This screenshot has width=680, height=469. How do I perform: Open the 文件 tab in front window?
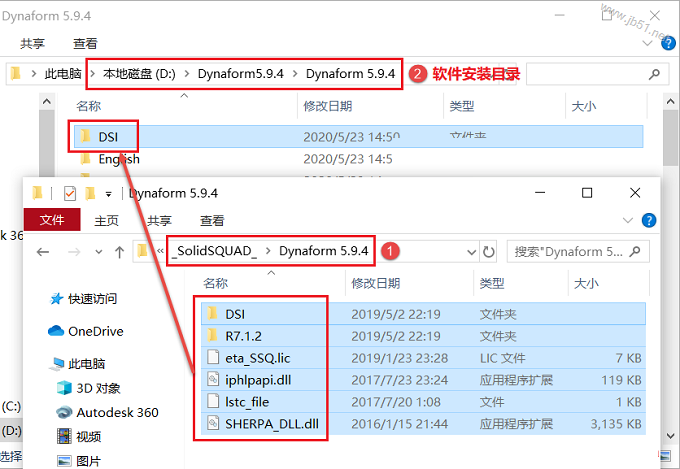[52, 220]
